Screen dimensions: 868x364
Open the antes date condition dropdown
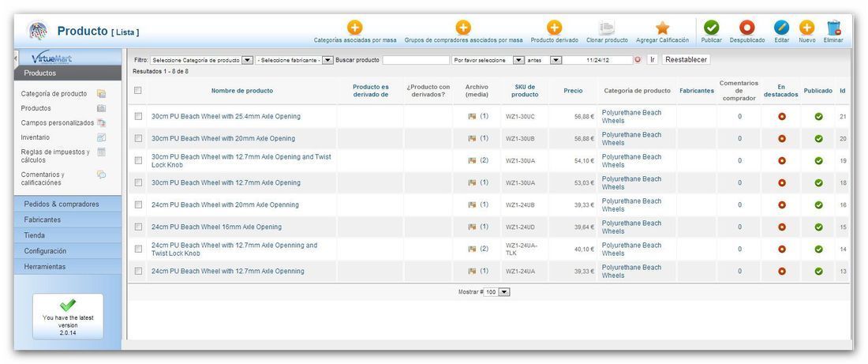pos(544,60)
